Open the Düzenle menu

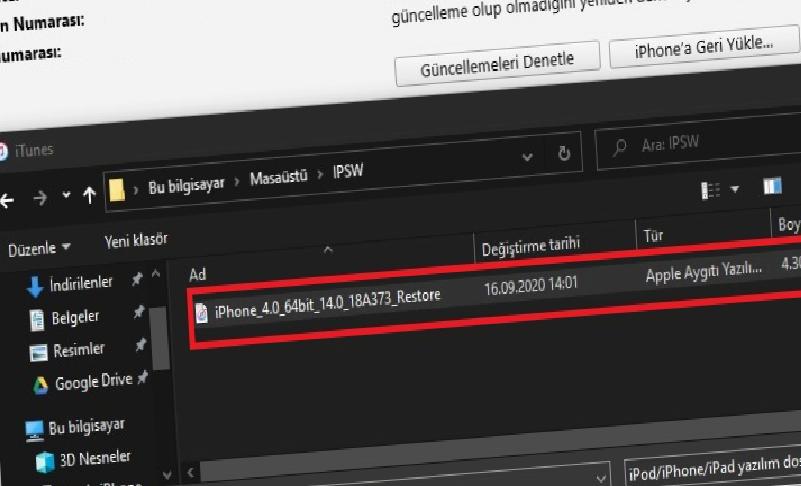pyautogui.click(x=39, y=248)
